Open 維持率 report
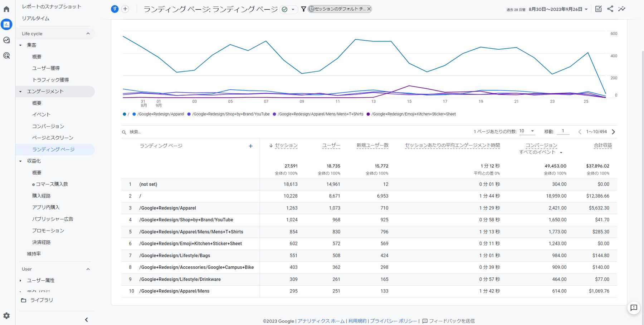The height and width of the screenshot is (325, 644). pyautogui.click(x=34, y=254)
